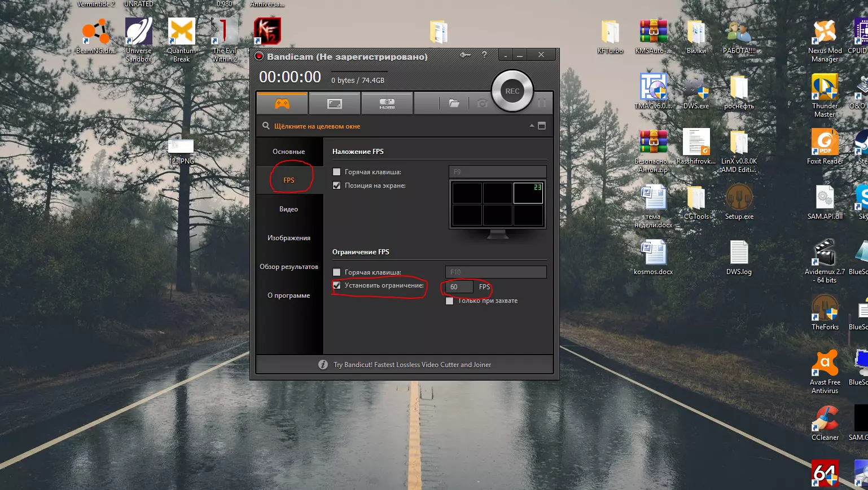Click the F10 limit hotkey field
Screen dimensions: 868x490
point(496,272)
